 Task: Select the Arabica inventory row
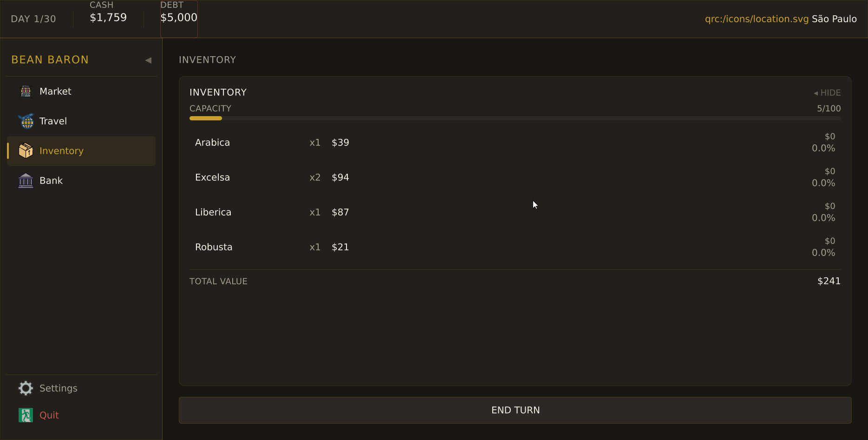tap(515, 143)
